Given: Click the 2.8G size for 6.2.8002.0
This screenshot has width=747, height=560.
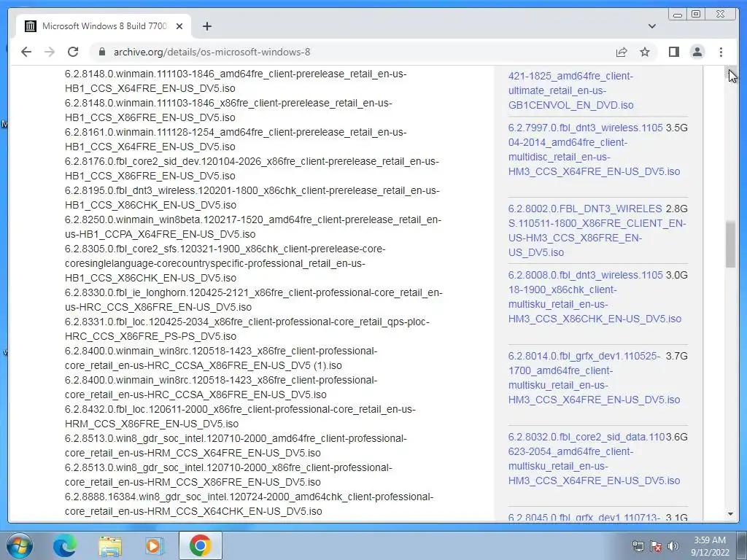Looking at the screenshot, I should click(x=676, y=209).
